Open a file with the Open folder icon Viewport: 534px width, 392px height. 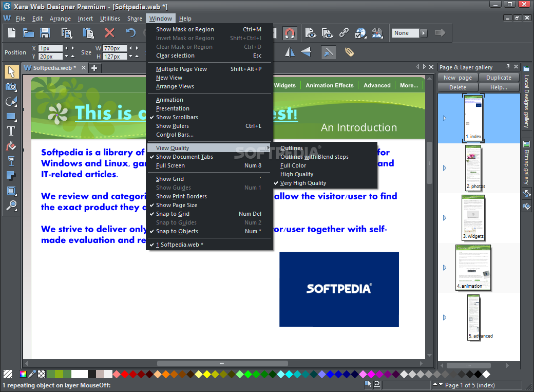click(28, 33)
